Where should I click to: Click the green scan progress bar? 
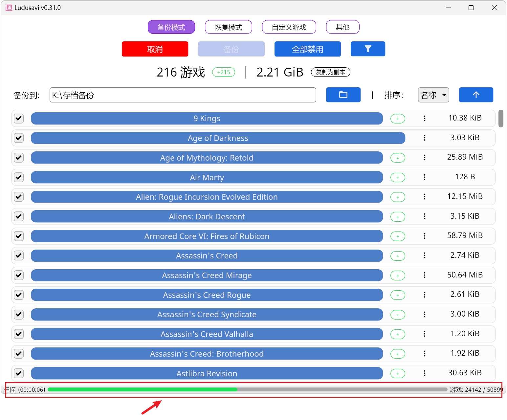248,389
